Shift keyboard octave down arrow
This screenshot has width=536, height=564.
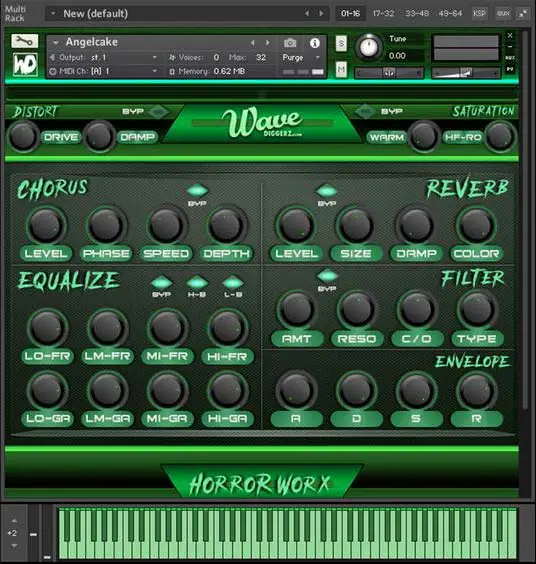tap(14, 546)
